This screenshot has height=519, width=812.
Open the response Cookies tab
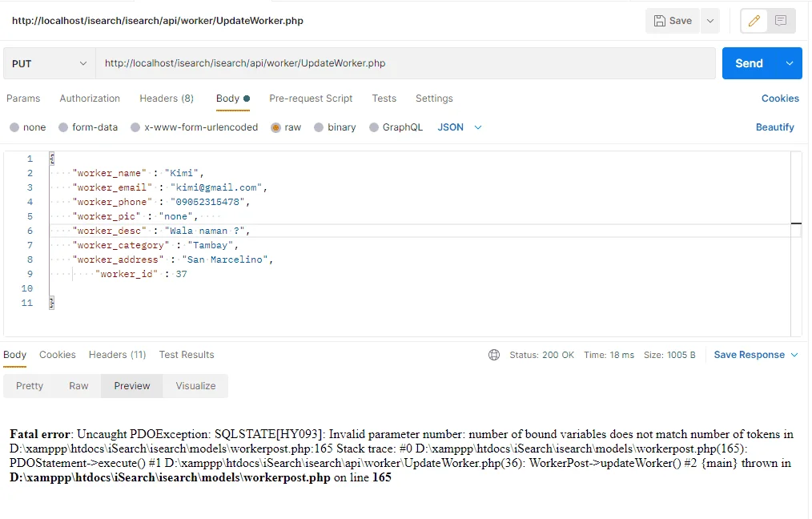tap(58, 355)
